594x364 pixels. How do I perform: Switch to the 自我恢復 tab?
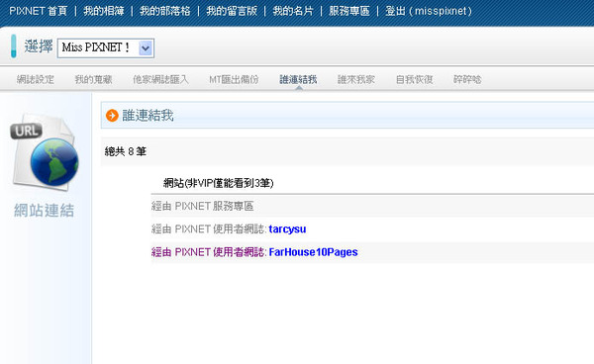(x=414, y=79)
